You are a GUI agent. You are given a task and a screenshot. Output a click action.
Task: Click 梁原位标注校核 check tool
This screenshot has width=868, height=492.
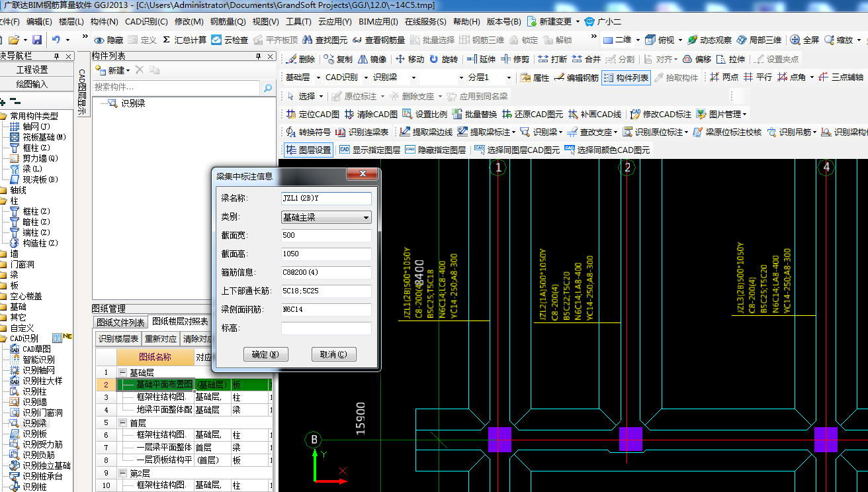click(727, 132)
